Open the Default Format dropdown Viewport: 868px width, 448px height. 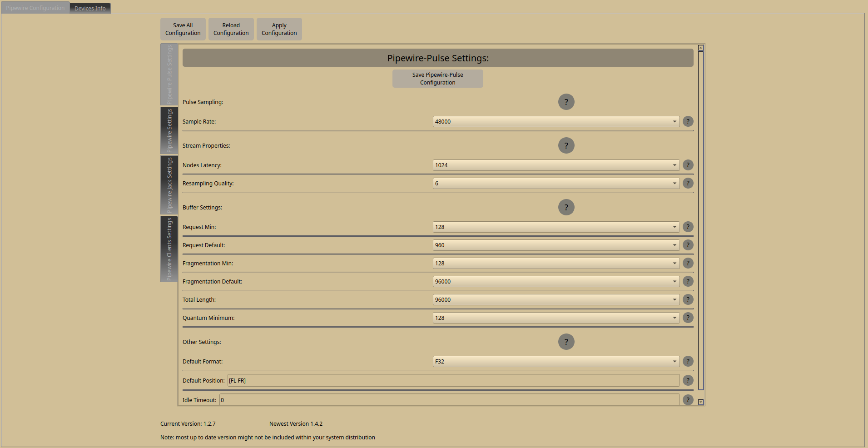click(556, 361)
